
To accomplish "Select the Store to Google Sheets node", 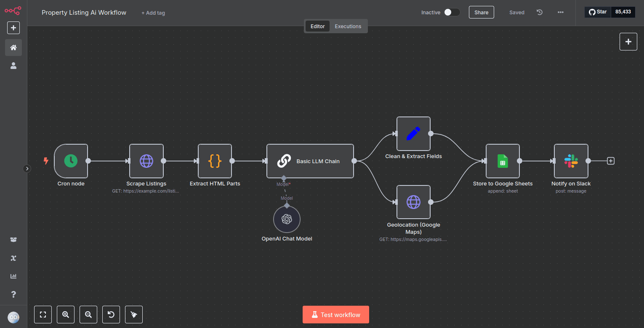I will click(503, 161).
